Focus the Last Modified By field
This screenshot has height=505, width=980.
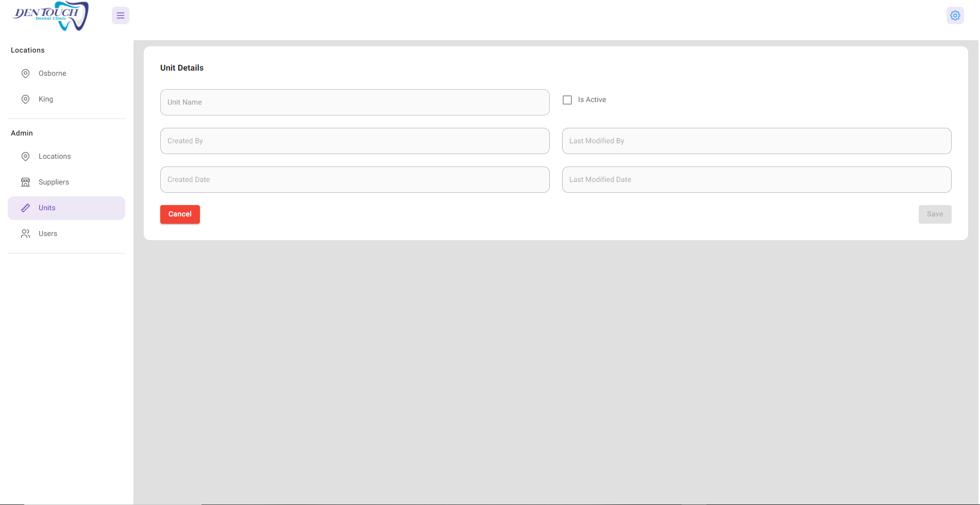(x=757, y=141)
